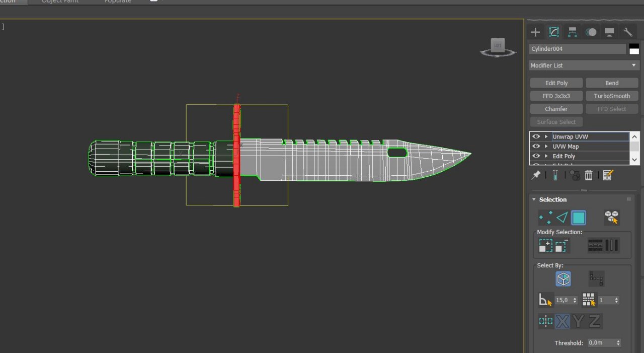This screenshot has height=353, width=644.
Task: Click the Make Unique icon
Action: pos(575,175)
